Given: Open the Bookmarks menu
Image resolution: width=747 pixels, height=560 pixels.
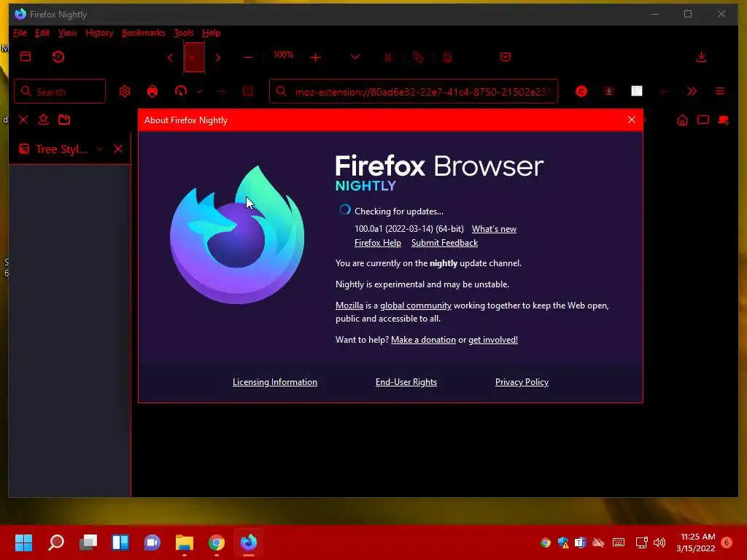Looking at the screenshot, I should 144,33.
